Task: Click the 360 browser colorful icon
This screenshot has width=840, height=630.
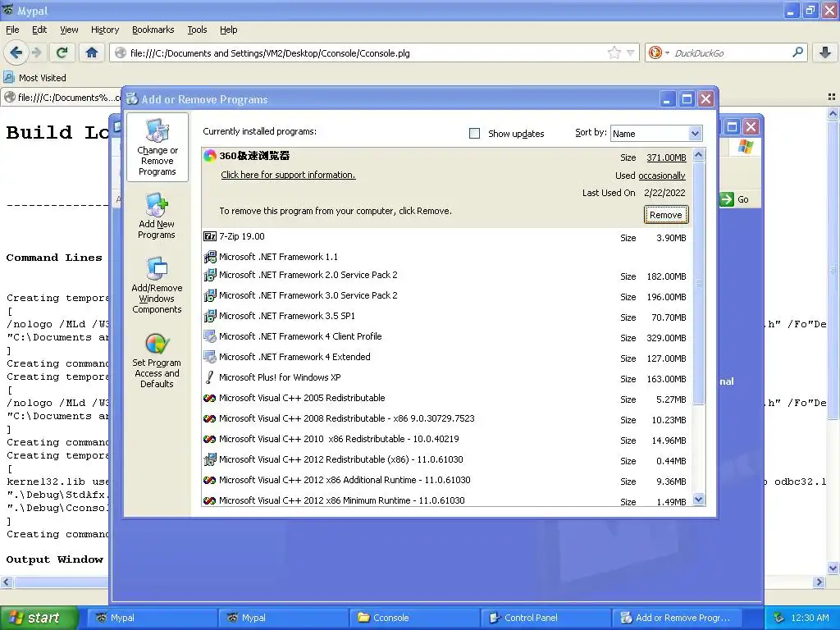Action: pyautogui.click(x=210, y=156)
